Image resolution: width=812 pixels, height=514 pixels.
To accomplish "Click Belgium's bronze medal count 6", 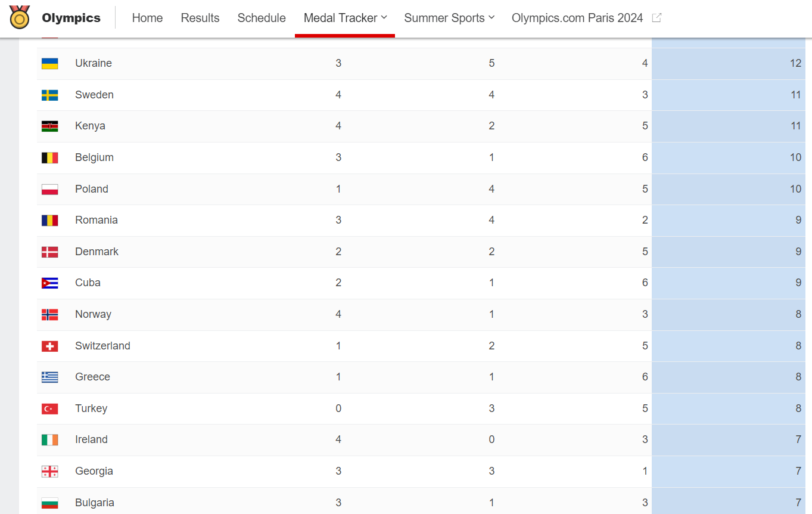I will 645,157.
